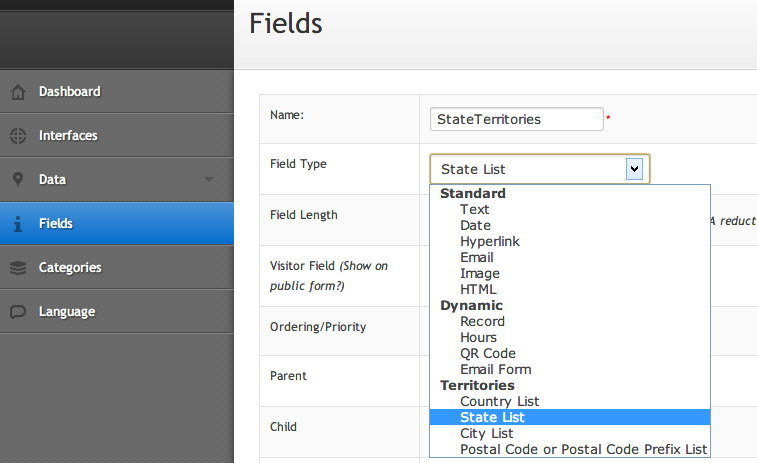Viewport: 757px width, 463px height.
Task: Go to Interfaces in the sidebar
Action: tap(117, 136)
